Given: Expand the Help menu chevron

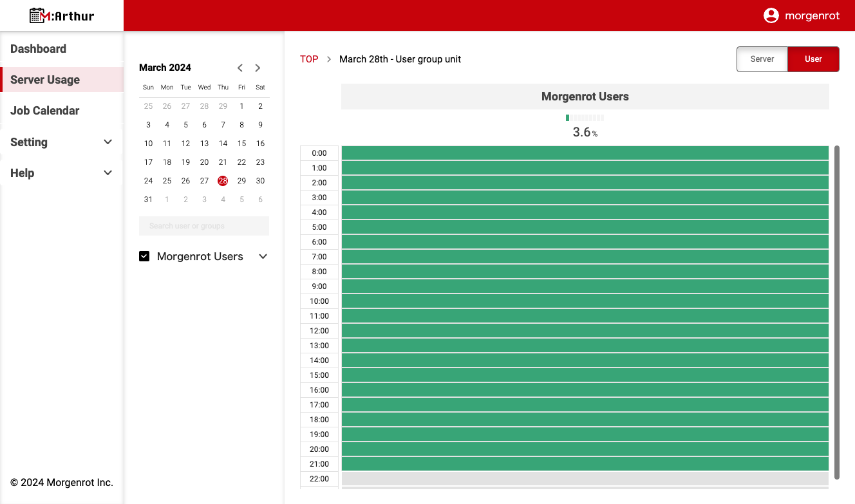Looking at the screenshot, I should 108,173.
